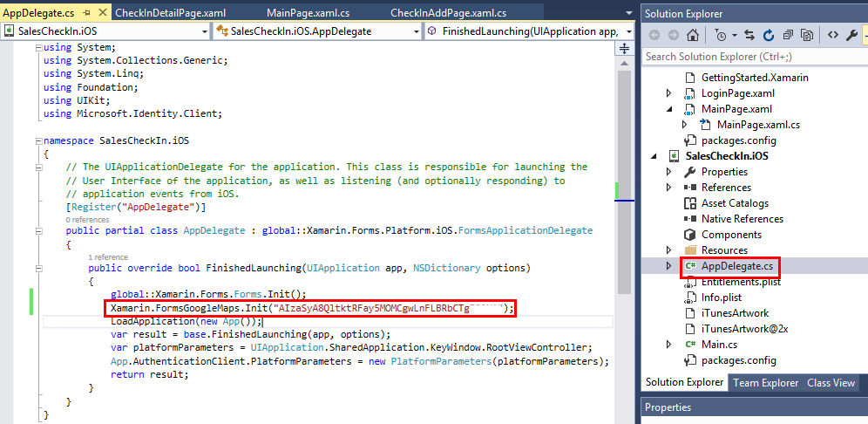
Task: Select Native References item
Action: coord(743,218)
